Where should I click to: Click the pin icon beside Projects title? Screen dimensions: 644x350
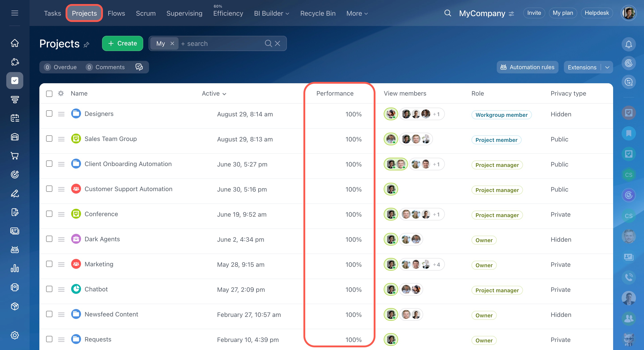pyautogui.click(x=86, y=45)
